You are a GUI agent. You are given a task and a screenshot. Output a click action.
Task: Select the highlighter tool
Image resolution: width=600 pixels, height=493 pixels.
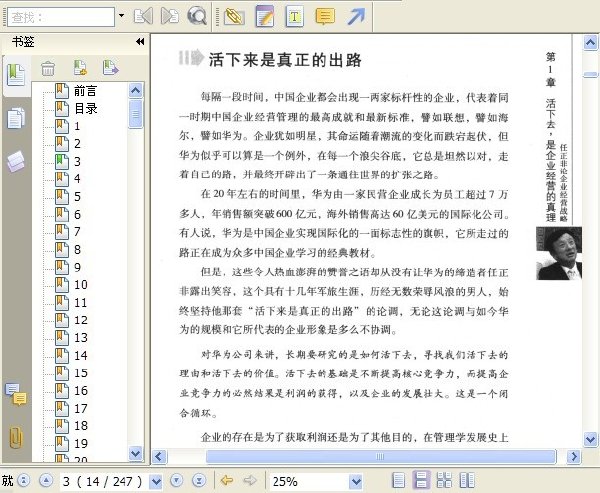pos(234,16)
